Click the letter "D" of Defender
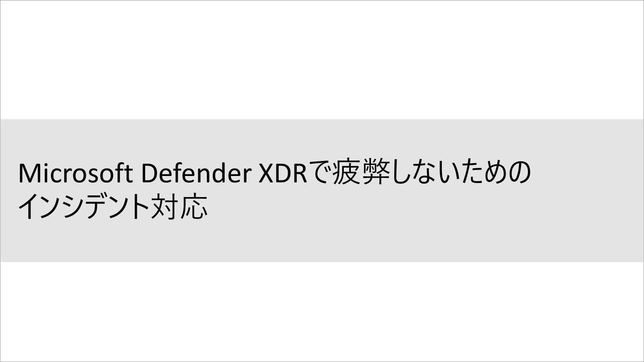Viewport: 644px width, 362px height. click(150, 174)
